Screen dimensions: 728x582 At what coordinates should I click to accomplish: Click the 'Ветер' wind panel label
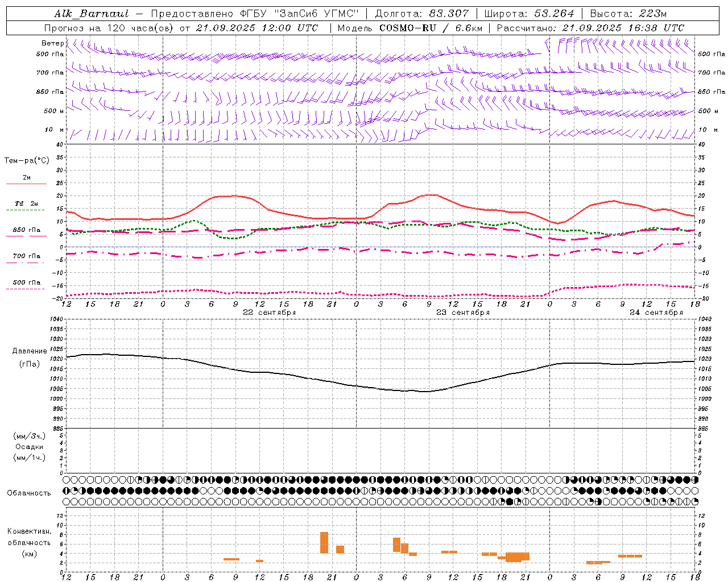click(x=52, y=43)
